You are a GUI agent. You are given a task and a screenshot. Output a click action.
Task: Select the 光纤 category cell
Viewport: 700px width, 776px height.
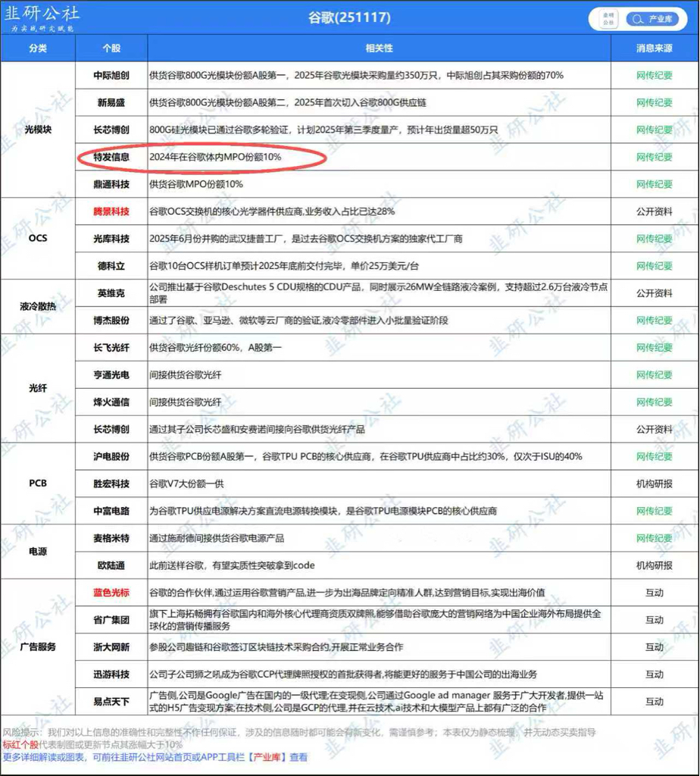point(38,388)
